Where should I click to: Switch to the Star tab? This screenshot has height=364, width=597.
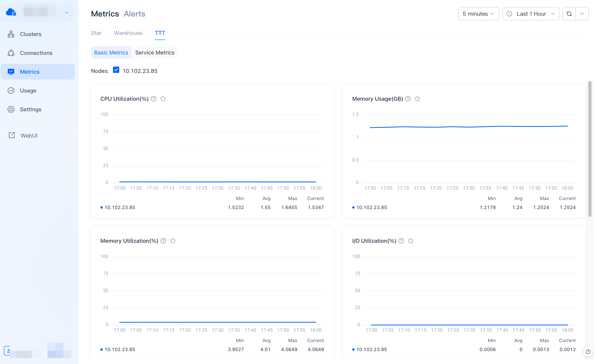coord(96,33)
